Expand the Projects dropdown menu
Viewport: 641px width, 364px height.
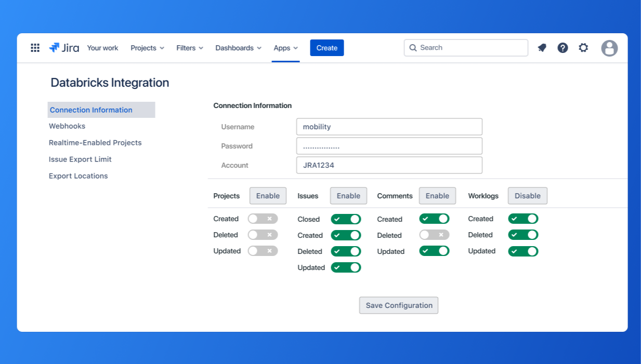148,48
